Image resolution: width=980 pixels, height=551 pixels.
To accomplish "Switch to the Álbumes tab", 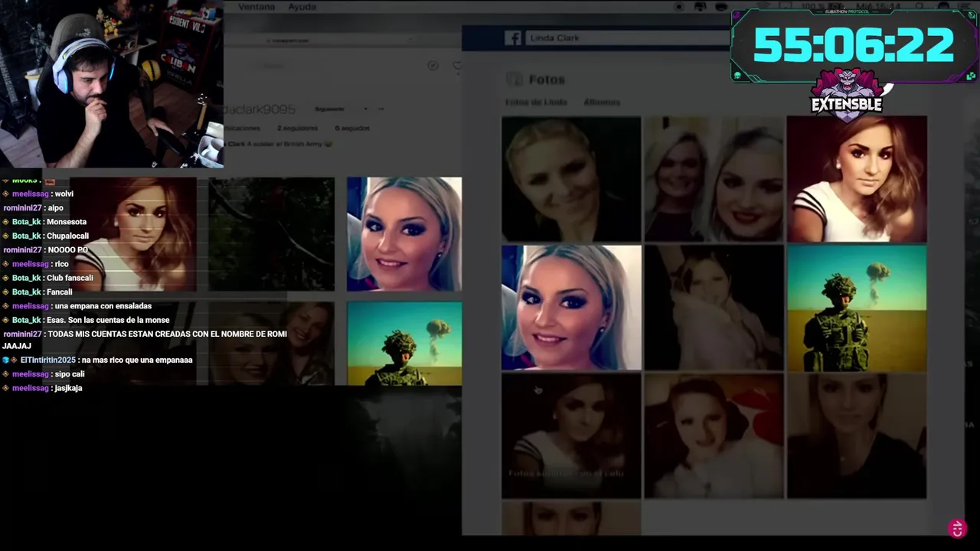I will [602, 102].
